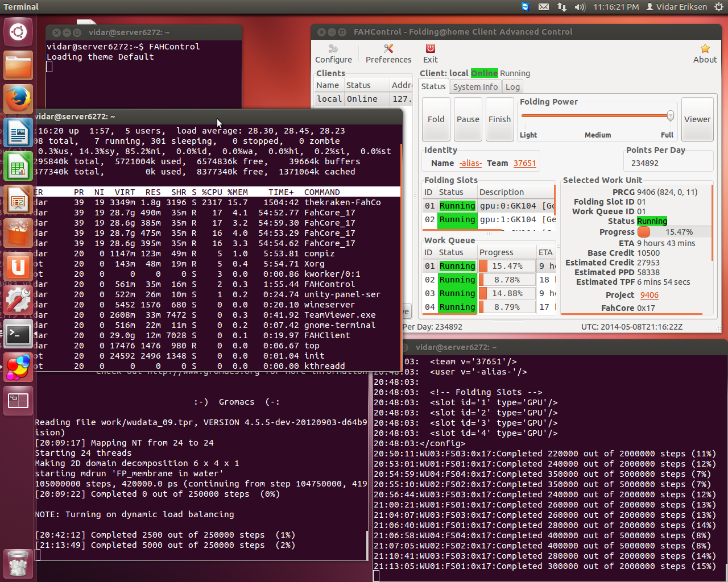This screenshot has width=728, height=582.
Task: Click the Selected Work Unit progress bar 15.47%
Action: 673,232
